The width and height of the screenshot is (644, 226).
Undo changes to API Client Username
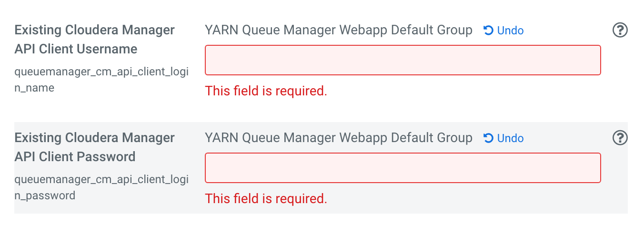[510, 31]
